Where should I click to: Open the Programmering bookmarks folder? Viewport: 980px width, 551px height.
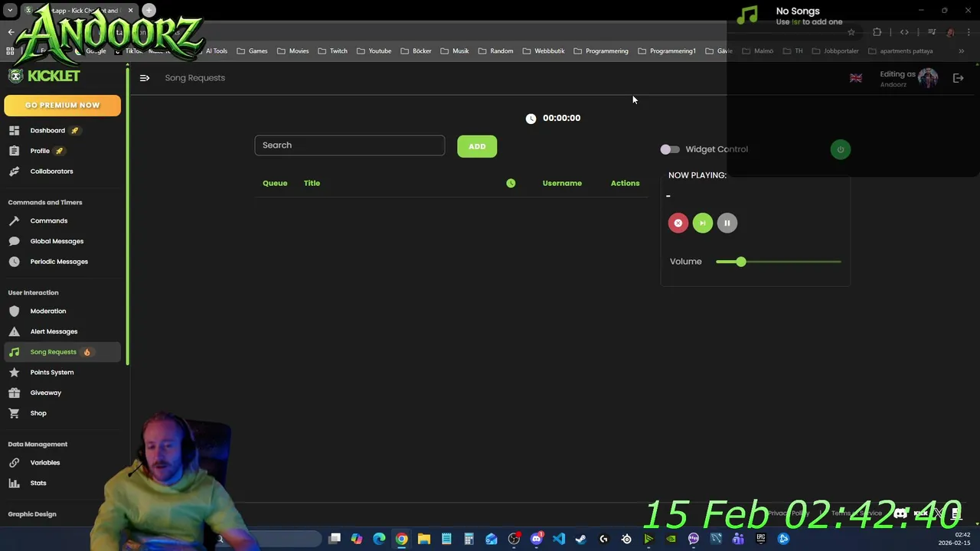tap(601, 51)
